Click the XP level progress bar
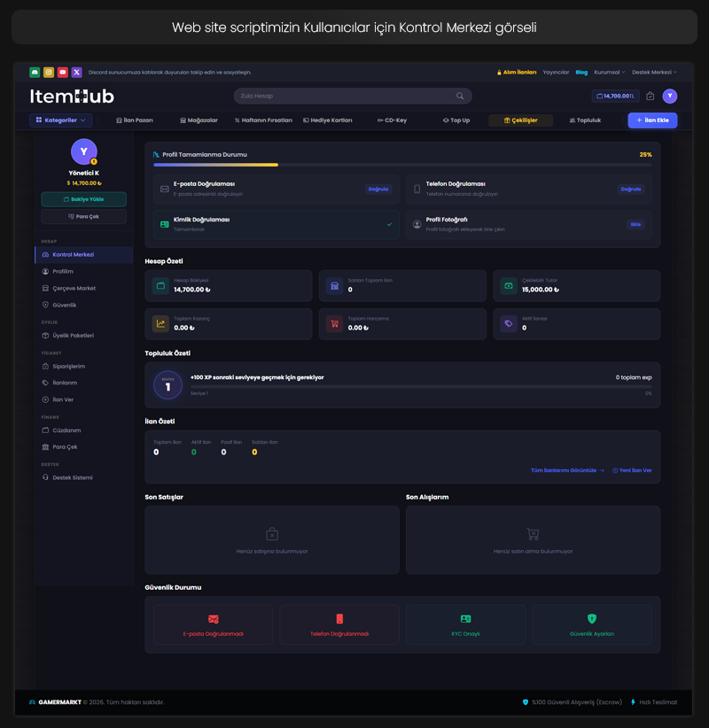Image resolution: width=709 pixels, height=728 pixels. [x=421, y=386]
